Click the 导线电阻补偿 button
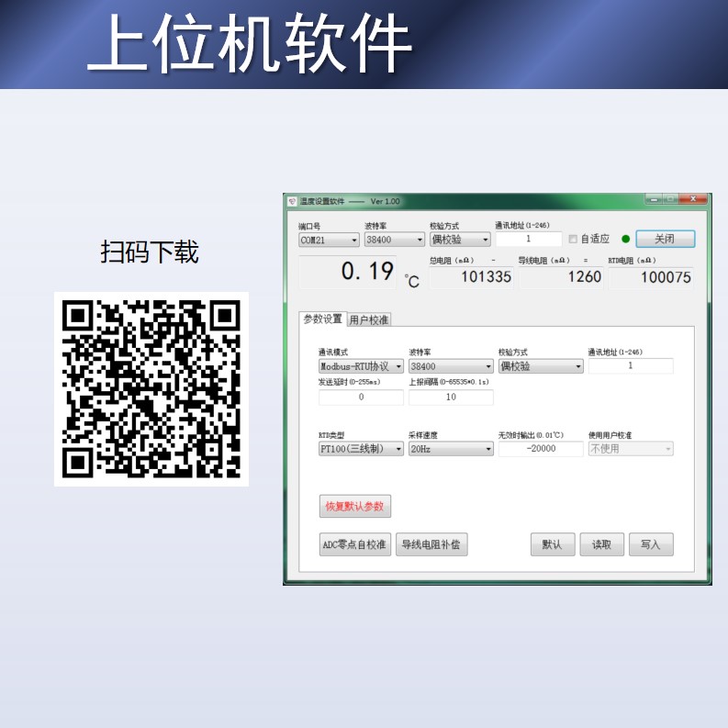Viewport: 728px width, 728px height. 431,544
